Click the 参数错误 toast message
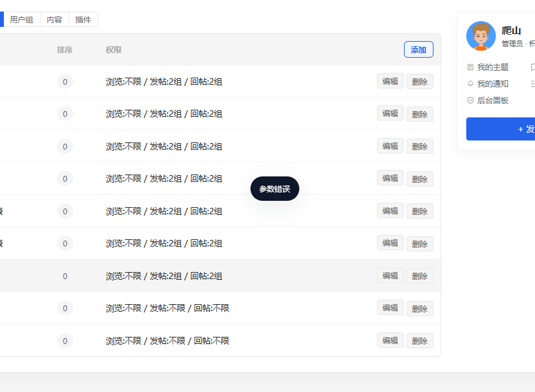The width and height of the screenshot is (535, 392). pos(275,189)
